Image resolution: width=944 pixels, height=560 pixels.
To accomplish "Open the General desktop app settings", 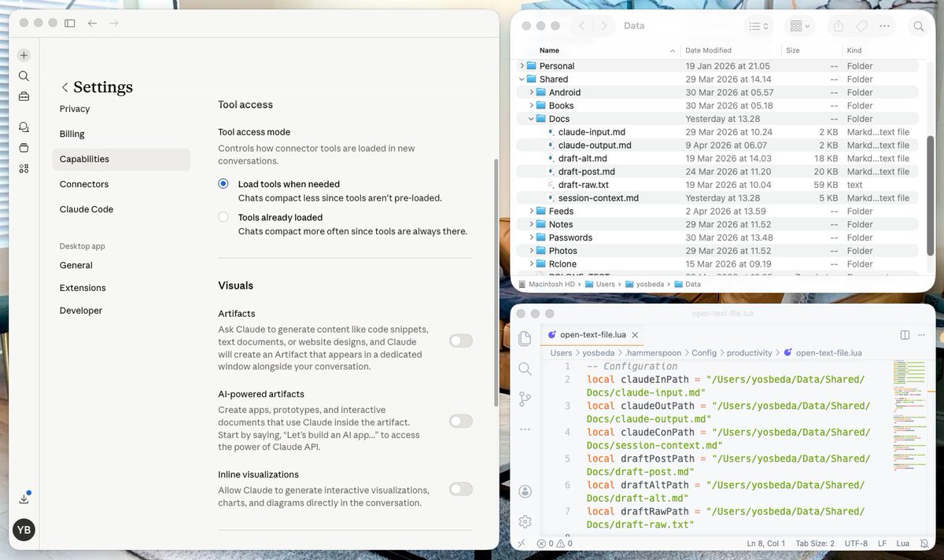I will click(76, 265).
